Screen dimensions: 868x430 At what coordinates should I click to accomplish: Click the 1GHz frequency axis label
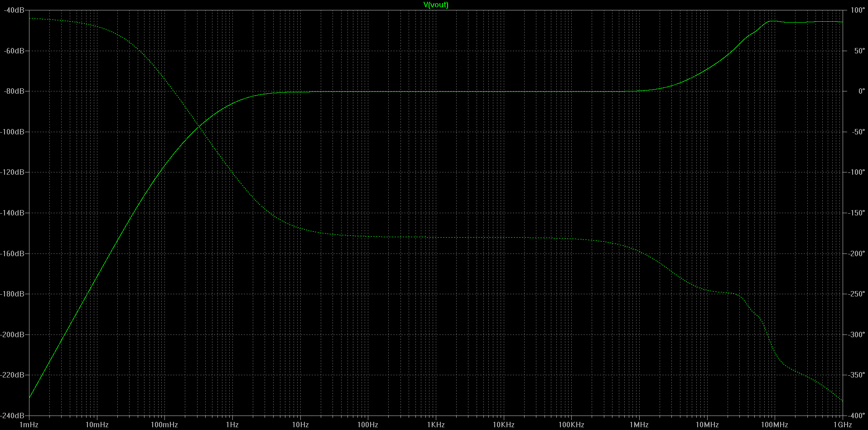click(843, 425)
